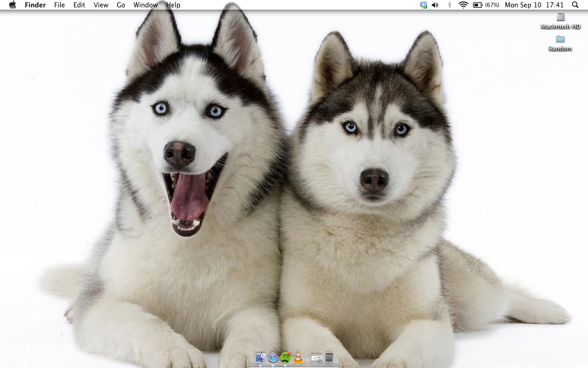The image size is (588, 368).
Task: Click the Dropbox status icon
Action: click(424, 5)
